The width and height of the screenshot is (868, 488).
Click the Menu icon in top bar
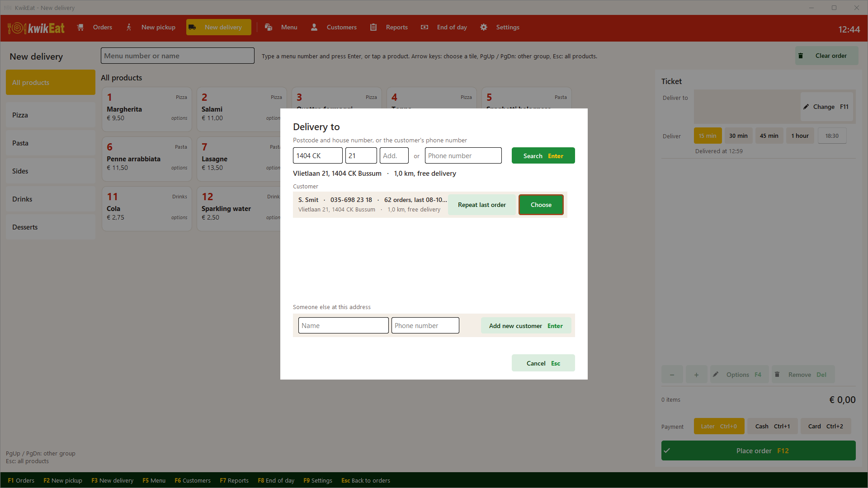click(269, 27)
